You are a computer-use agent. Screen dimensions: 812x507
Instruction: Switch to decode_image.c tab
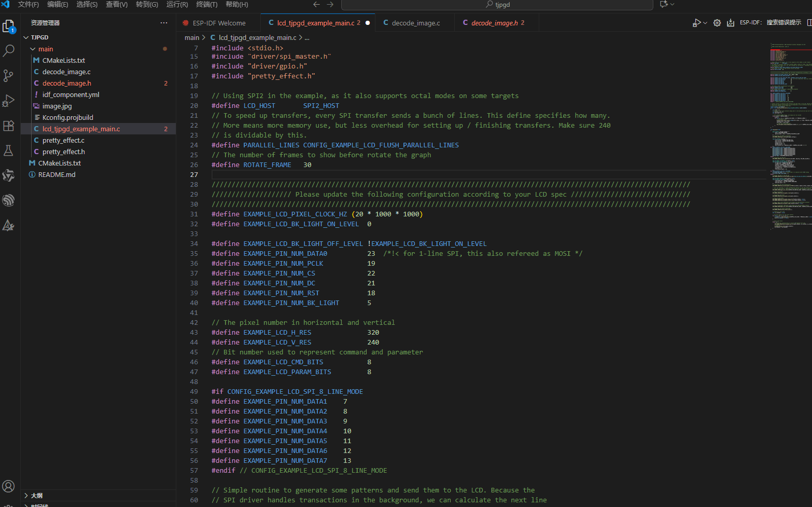click(x=415, y=23)
